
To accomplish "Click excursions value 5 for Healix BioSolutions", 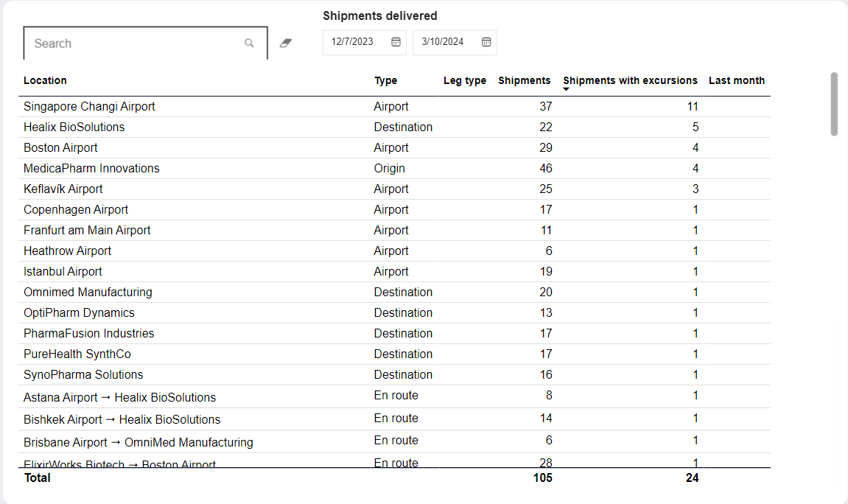I will pyautogui.click(x=695, y=127).
